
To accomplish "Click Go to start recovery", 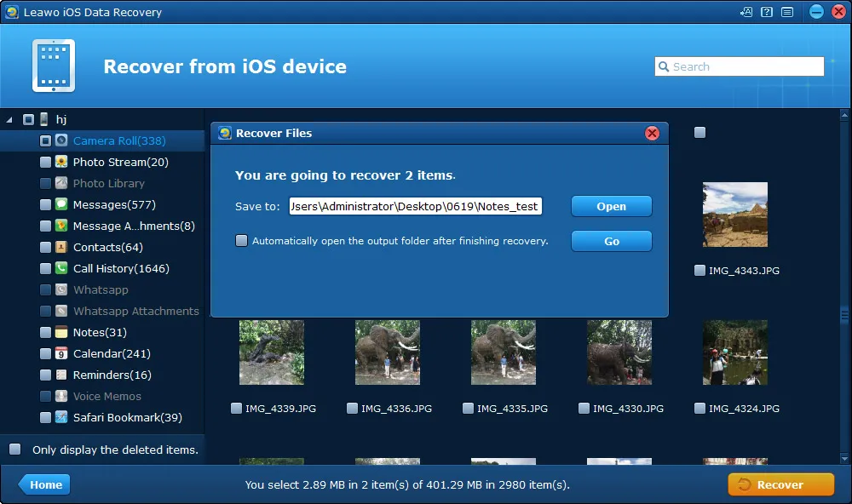I will (611, 241).
